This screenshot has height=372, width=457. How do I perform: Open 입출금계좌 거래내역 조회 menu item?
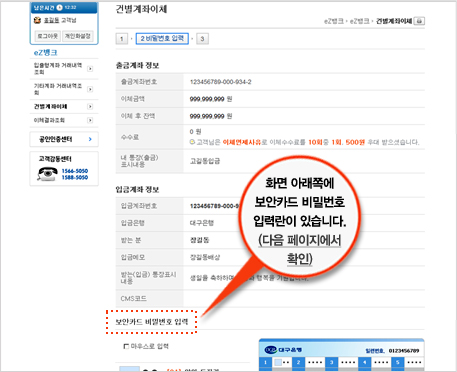[x=58, y=69]
